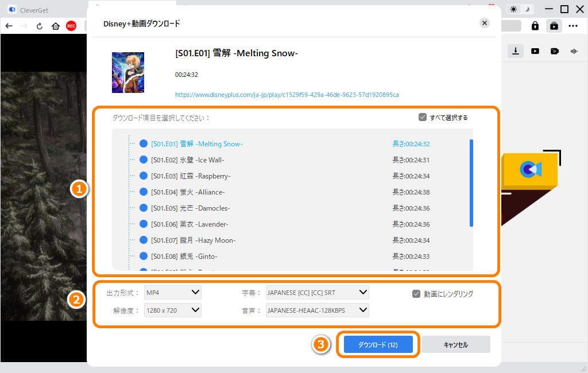Image resolution: width=588 pixels, height=373 pixels.
Task: Click the forward navigation arrow
Action: point(24,26)
